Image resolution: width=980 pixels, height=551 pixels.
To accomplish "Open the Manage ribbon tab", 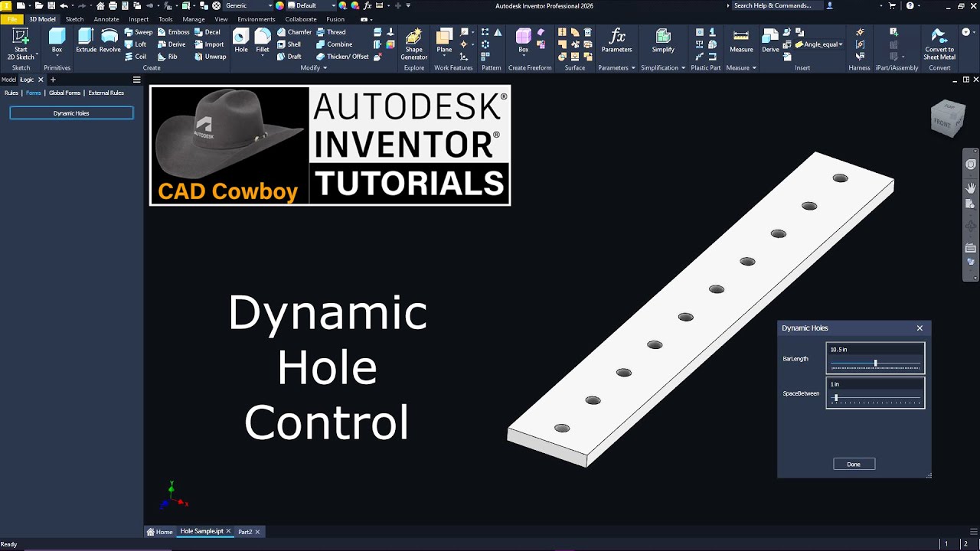I will [194, 19].
